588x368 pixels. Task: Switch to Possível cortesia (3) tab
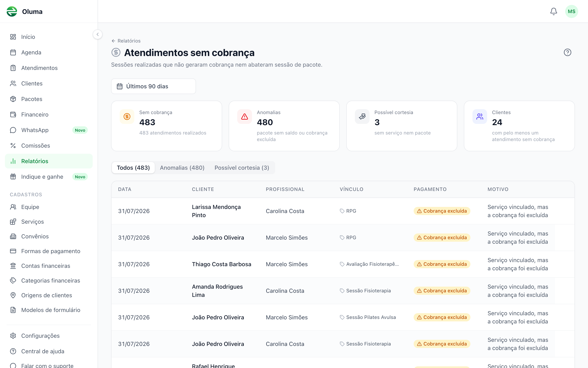pos(242,168)
